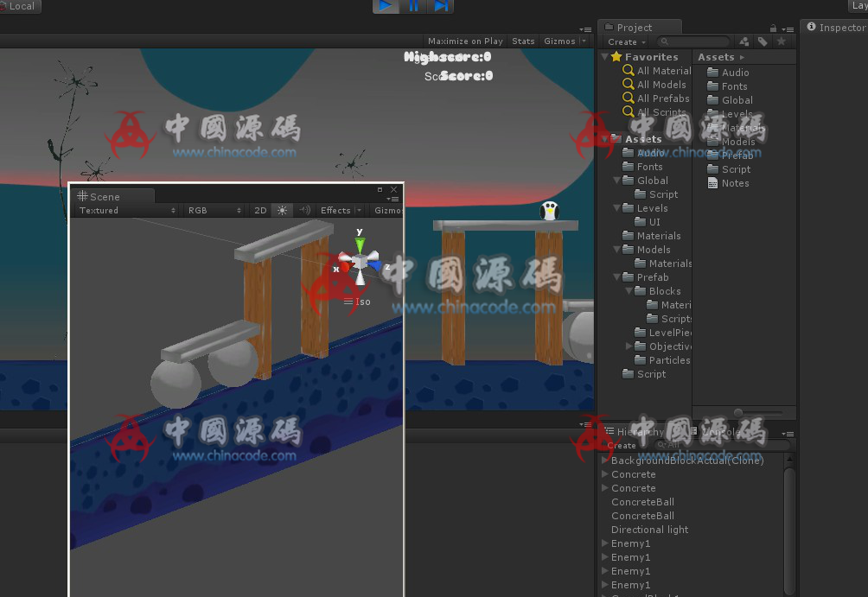Click the search by type icon

[744, 41]
